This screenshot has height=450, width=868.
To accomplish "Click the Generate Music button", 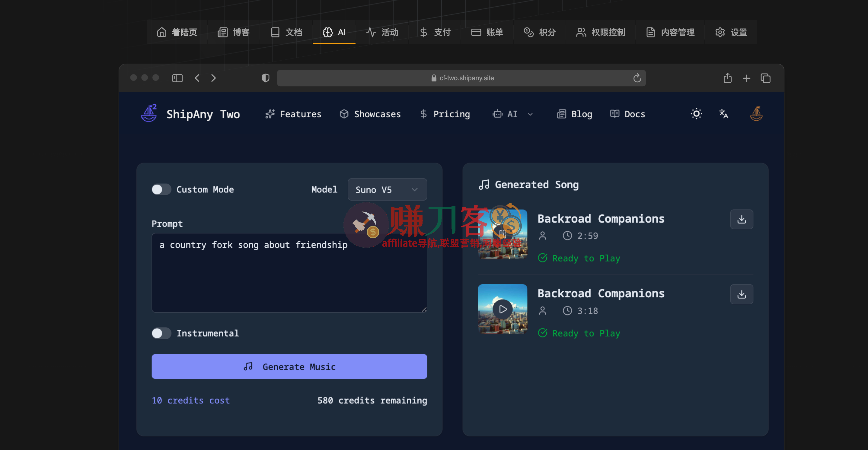I will click(x=289, y=366).
